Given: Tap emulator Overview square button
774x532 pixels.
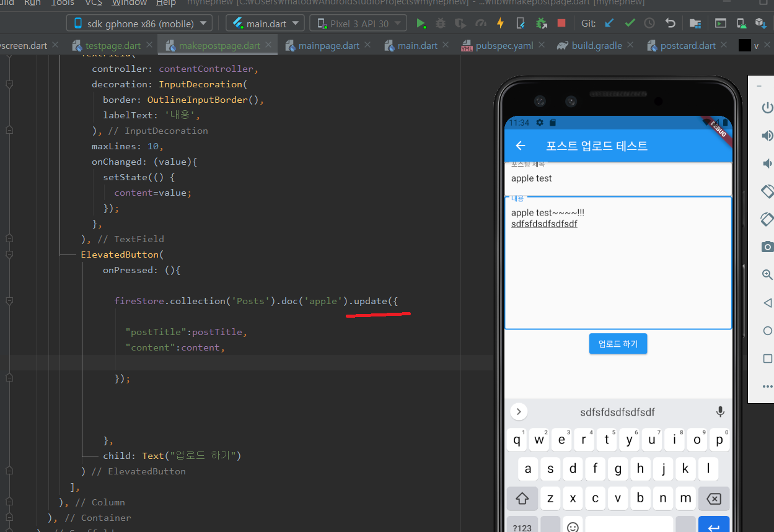Looking at the screenshot, I should point(767,359).
